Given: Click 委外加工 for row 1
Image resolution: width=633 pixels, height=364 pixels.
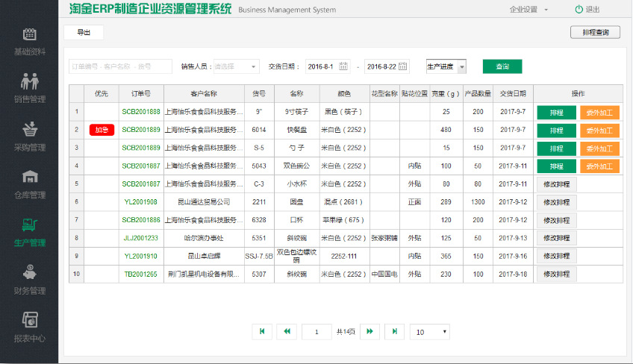Looking at the screenshot, I should tap(599, 112).
